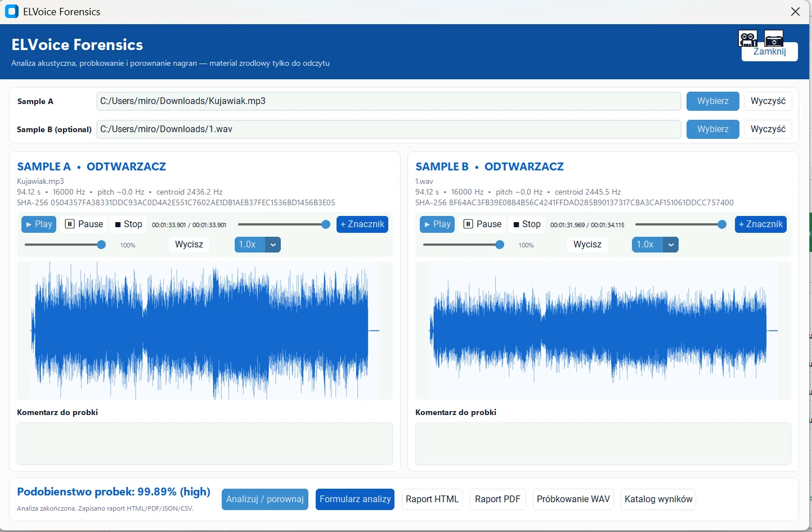Click the Sample B volume 100% label
812x532 pixels.
point(526,245)
